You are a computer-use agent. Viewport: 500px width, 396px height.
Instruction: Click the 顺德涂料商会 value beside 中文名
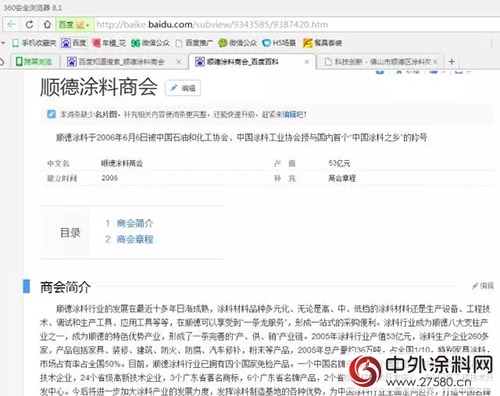[x=122, y=163]
